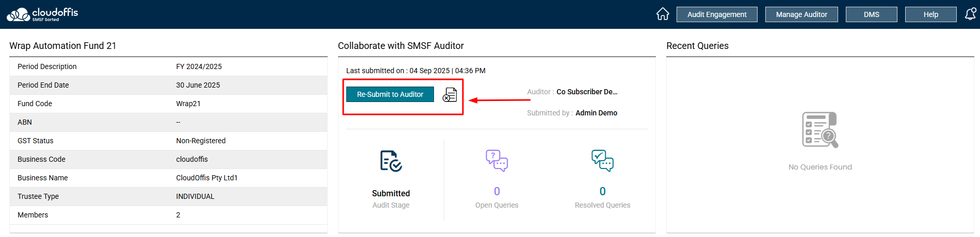
Task: Click the truncated Co Subscriber auditor name
Action: (x=587, y=92)
